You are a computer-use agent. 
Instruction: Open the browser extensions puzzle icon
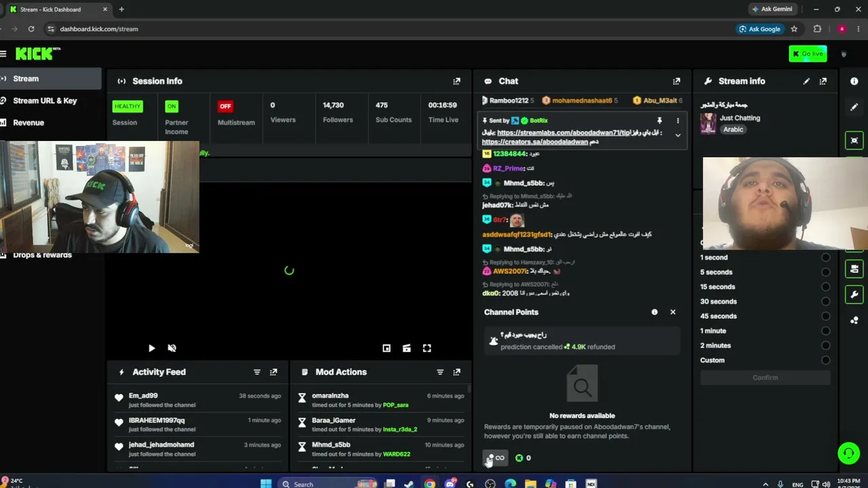(x=817, y=29)
